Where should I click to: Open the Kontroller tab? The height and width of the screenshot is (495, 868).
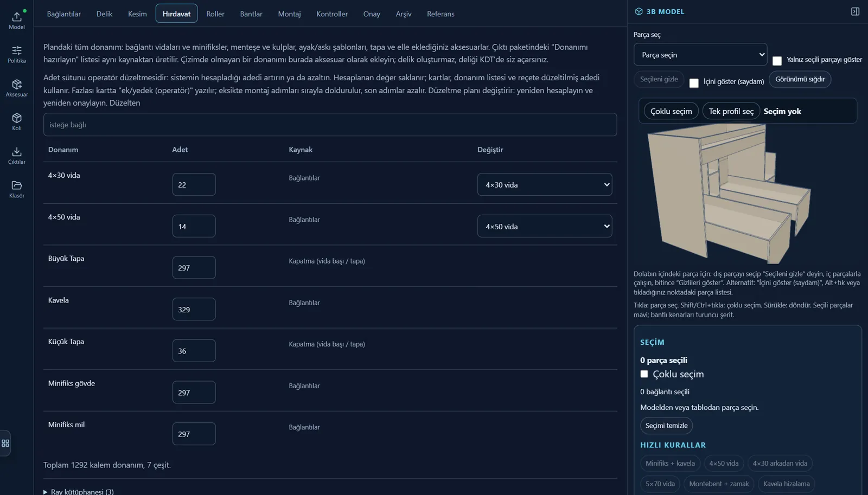pyautogui.click(x=332, y=14)
